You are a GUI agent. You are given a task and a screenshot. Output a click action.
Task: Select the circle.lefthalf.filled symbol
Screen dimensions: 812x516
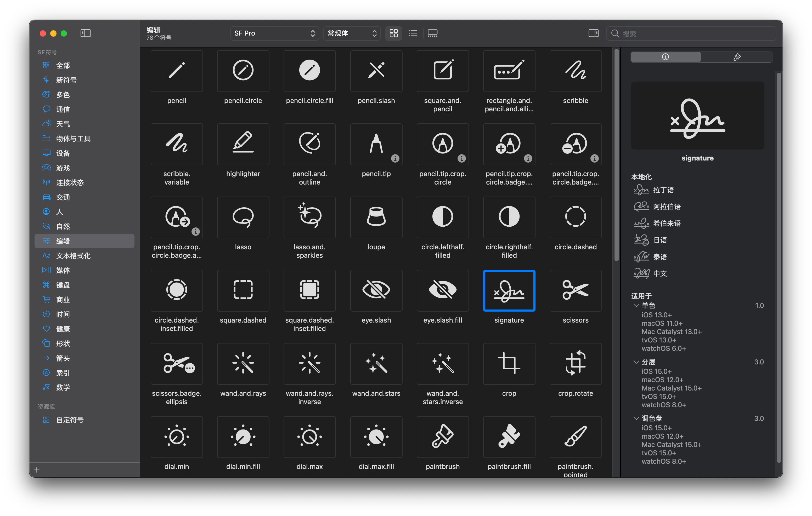click(x=442, y=217)
